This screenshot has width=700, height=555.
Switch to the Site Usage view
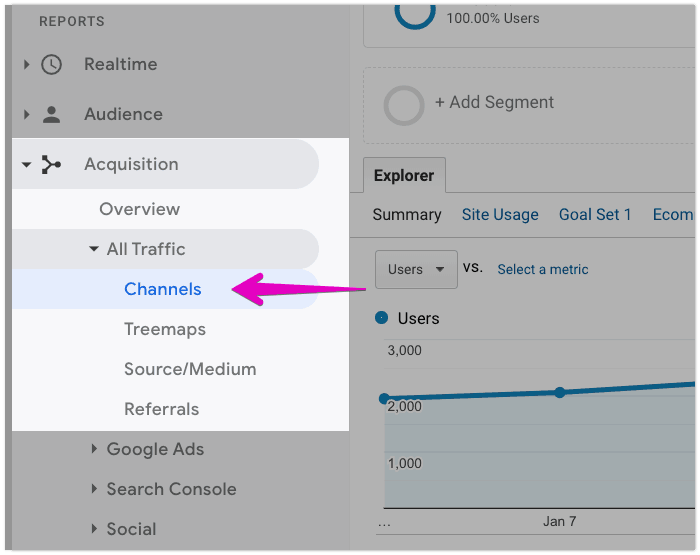tap(500, 215)
